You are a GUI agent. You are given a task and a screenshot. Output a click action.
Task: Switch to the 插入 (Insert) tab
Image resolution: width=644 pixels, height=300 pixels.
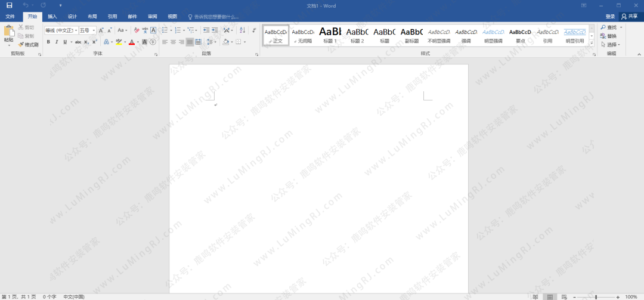coord(52,17)
